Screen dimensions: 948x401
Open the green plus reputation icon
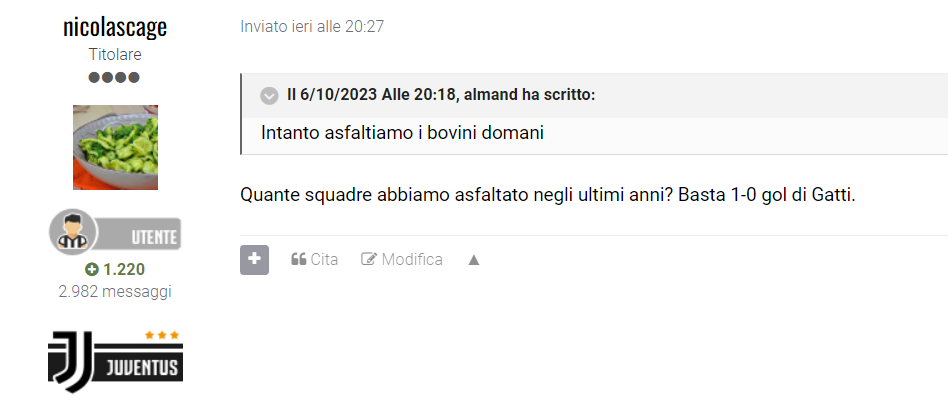pos(92,270)
